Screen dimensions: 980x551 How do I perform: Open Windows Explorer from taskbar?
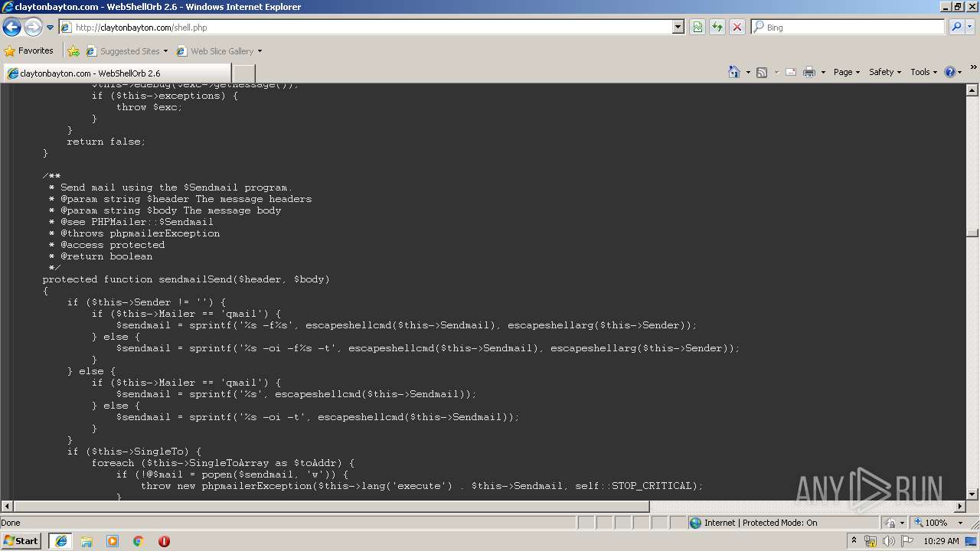[87, 541]
